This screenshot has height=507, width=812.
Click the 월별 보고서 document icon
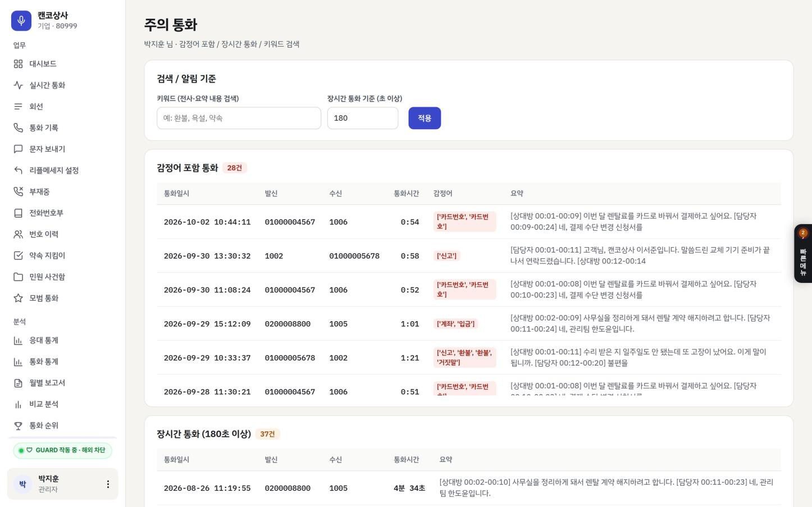(19, 383)
